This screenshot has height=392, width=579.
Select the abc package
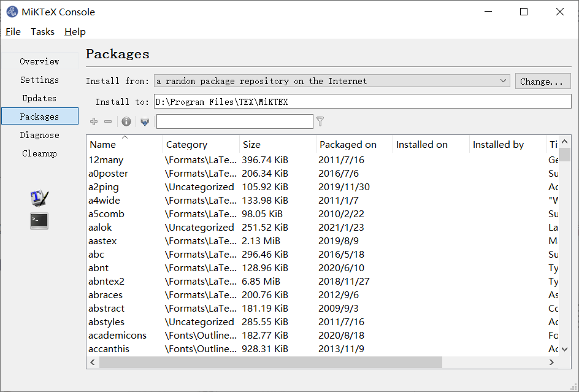(323, 254)
